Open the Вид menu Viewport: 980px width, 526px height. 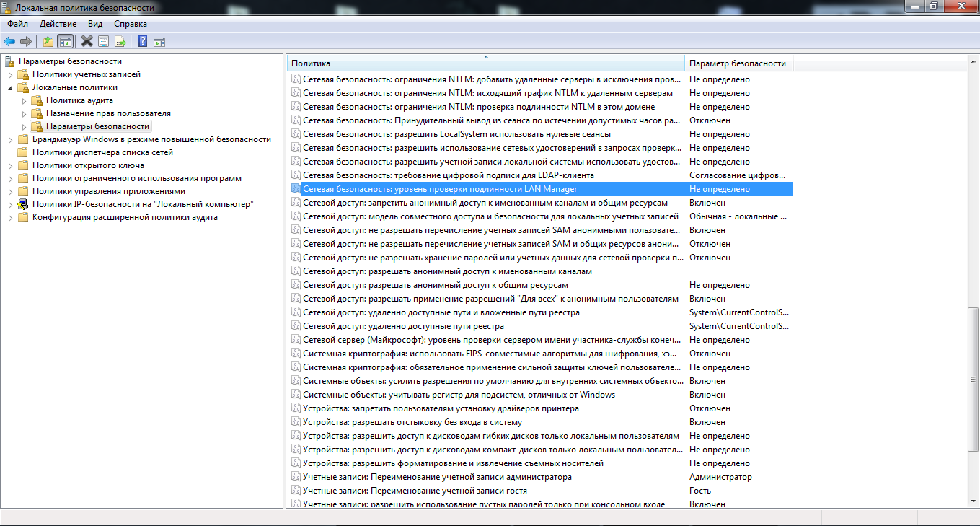click(x=95, y=24)
